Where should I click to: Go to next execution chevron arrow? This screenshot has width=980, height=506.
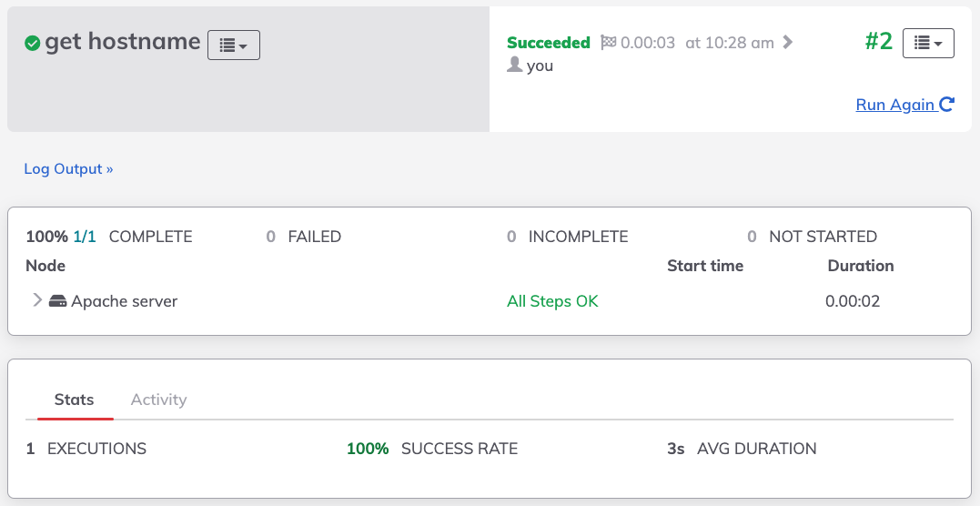pyautogui.click(x=787, y=43)
